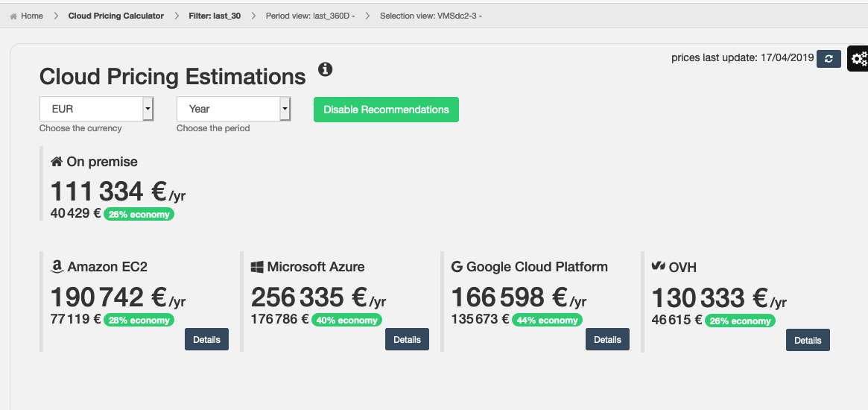Open Details for Microsoft Azure

407,340
